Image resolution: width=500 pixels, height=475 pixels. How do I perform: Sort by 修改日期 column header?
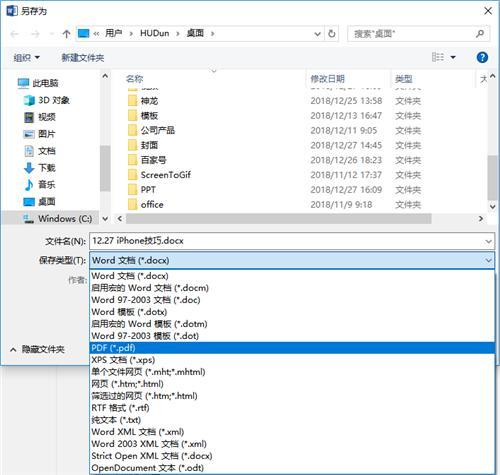[327, 79]
